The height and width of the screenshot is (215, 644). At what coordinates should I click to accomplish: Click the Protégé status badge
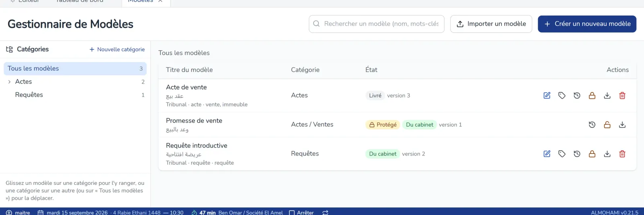tap(383, 125)
